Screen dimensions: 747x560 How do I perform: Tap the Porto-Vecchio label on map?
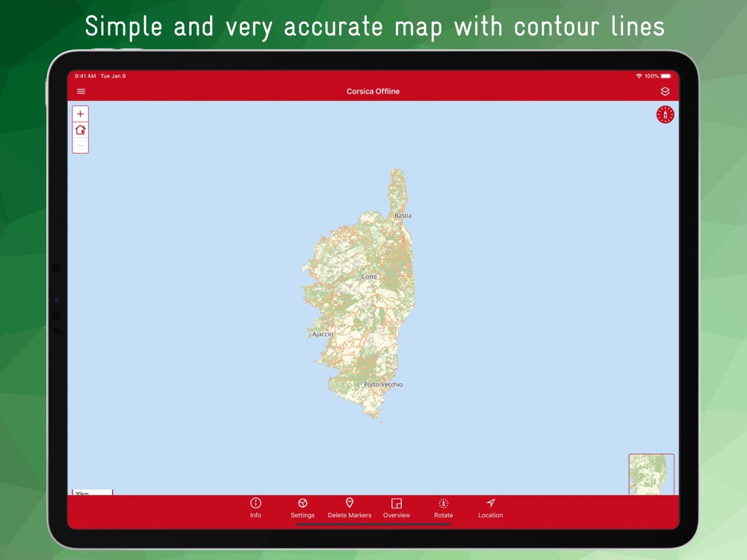(x=383, y=385)
